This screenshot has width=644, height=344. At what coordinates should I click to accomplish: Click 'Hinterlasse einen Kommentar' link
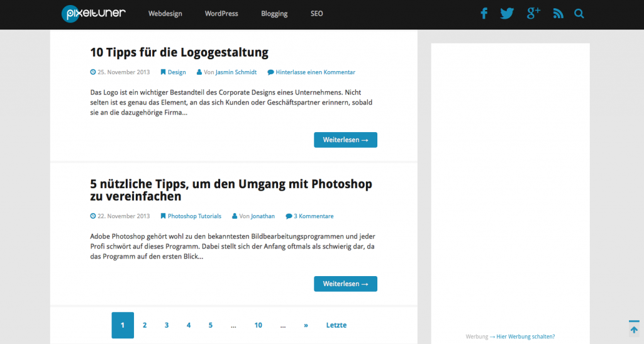coord(315,72)
